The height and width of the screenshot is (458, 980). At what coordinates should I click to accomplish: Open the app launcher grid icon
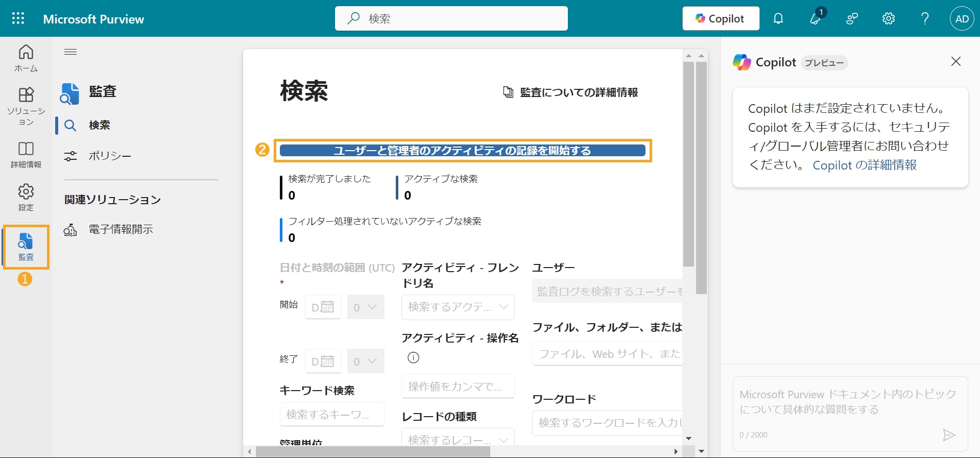click(x=18, y=19)
